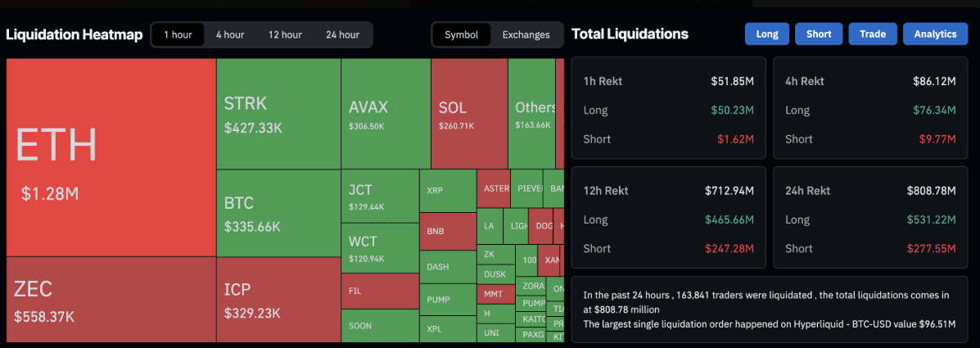Click the STRK tile at $427.33K
Viewport: 980px width, 348px height.
pos(278,114)
